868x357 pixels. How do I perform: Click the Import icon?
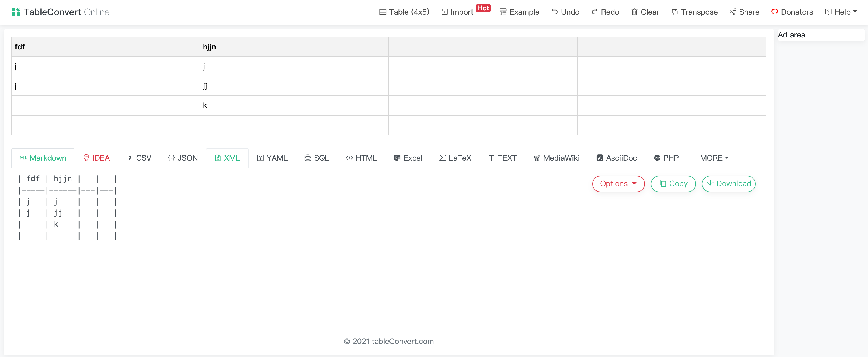click(x=444, y=12)
